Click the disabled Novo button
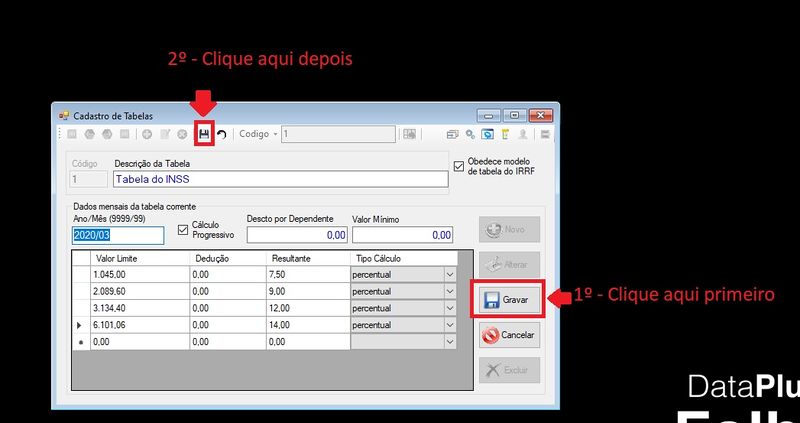This screenshot has width=800, height=423. click(x=509, y=230)
